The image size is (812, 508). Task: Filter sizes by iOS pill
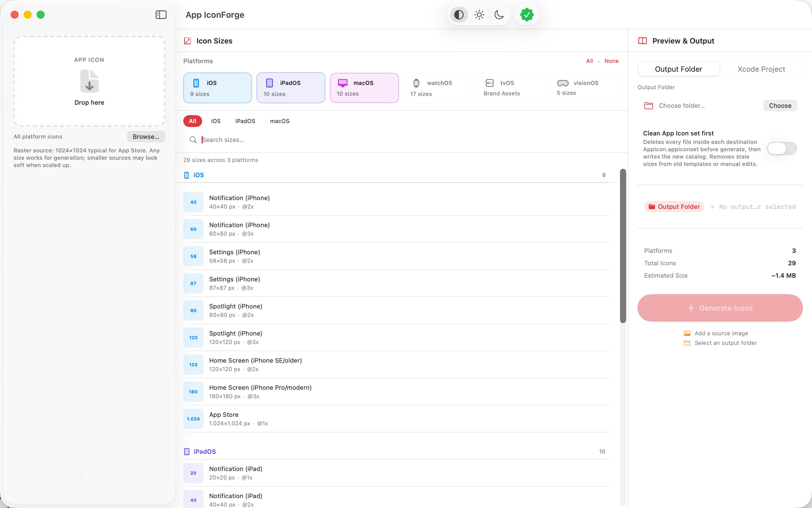(216, 121)
